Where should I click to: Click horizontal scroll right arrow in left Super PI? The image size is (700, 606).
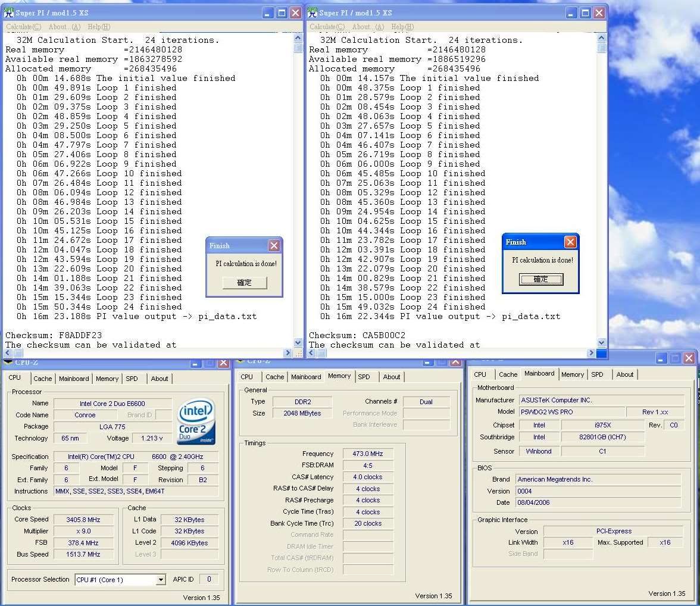tap(288, 353)
